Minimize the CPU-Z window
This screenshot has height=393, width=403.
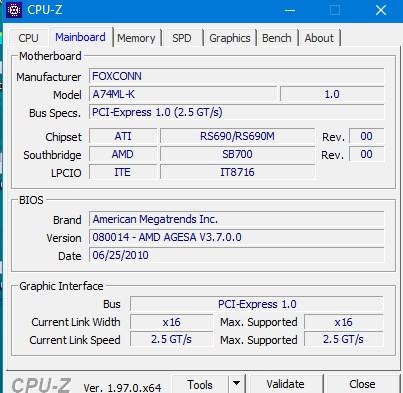[290, 10]
